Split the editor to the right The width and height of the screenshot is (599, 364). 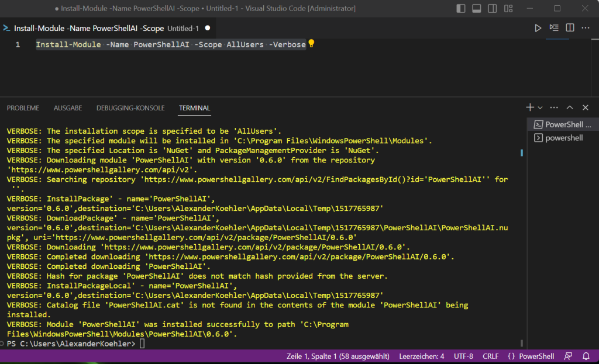click(570, 28)
